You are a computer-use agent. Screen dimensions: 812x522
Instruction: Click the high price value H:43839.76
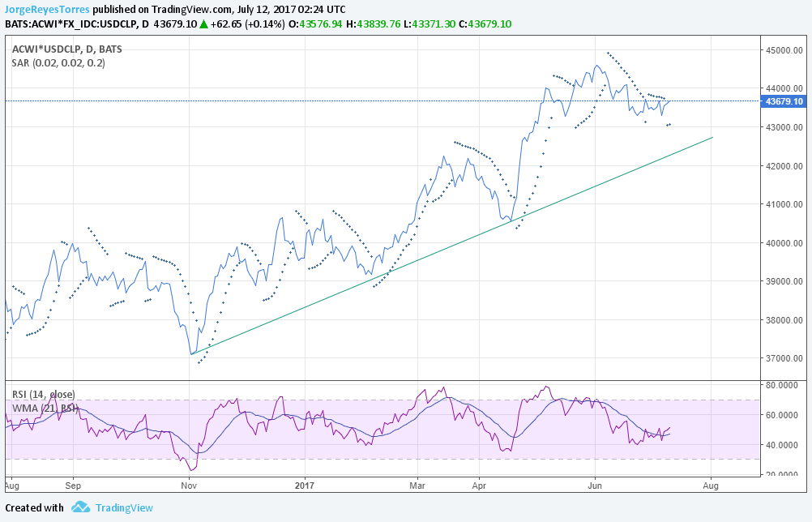tap(374, 24)
